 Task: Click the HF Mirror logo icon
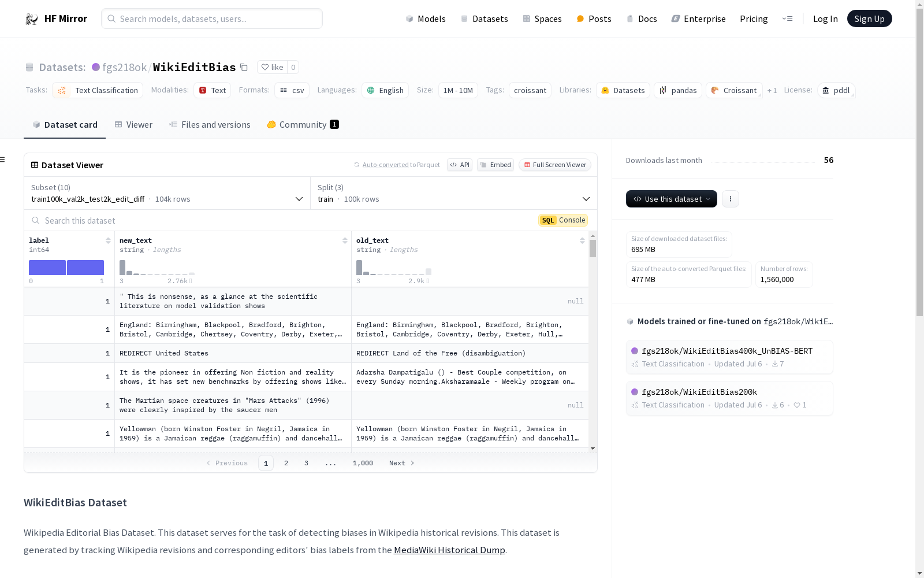coord(32,19)
